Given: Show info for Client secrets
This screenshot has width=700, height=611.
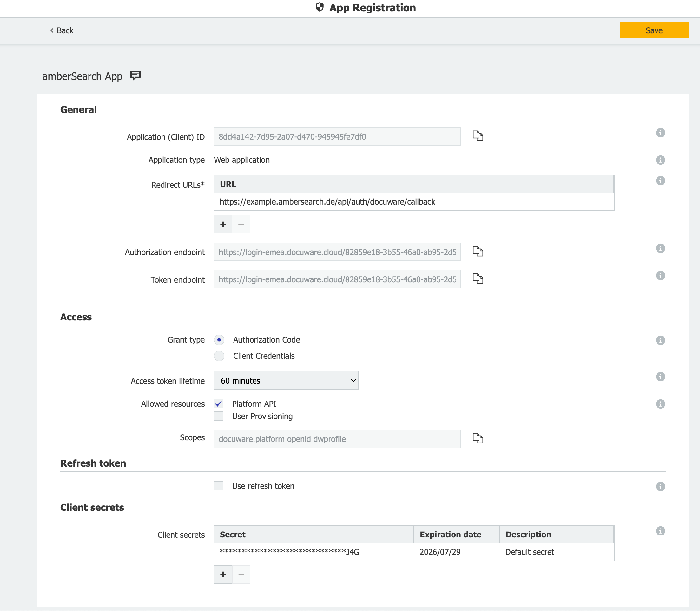Looking at the screenshot, I should pyautogui.click(x=660, y=531).
